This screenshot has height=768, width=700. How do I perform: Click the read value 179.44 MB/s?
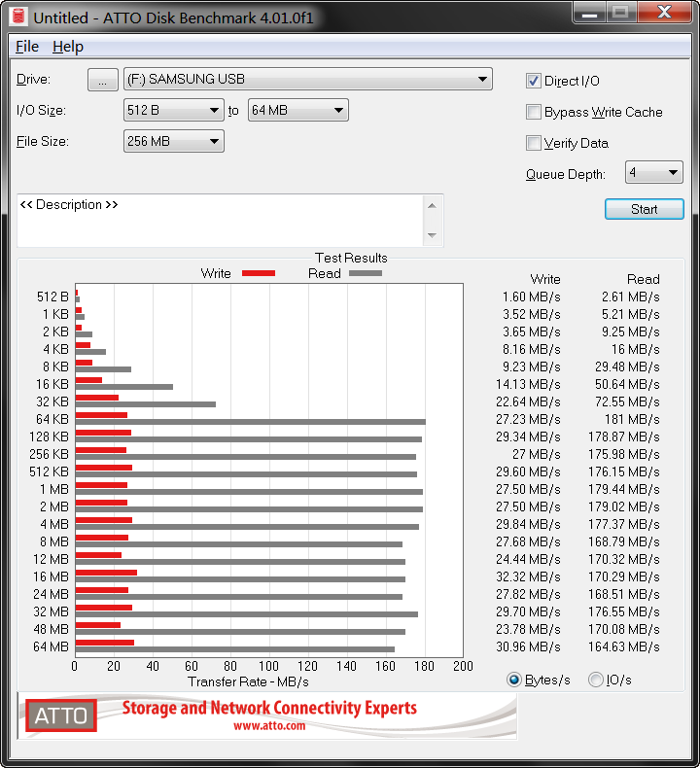pyautogui.click(x=624, y=489)
